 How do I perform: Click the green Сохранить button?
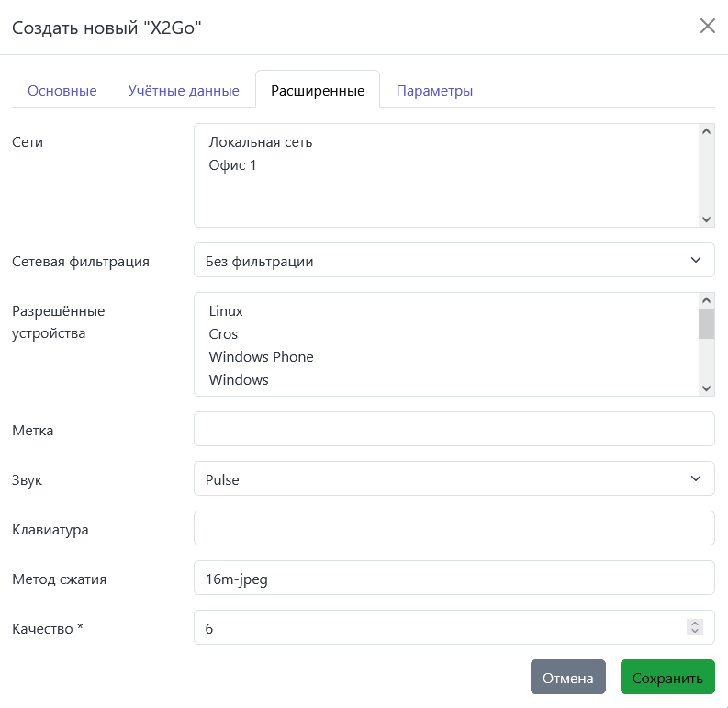(667, 678)
